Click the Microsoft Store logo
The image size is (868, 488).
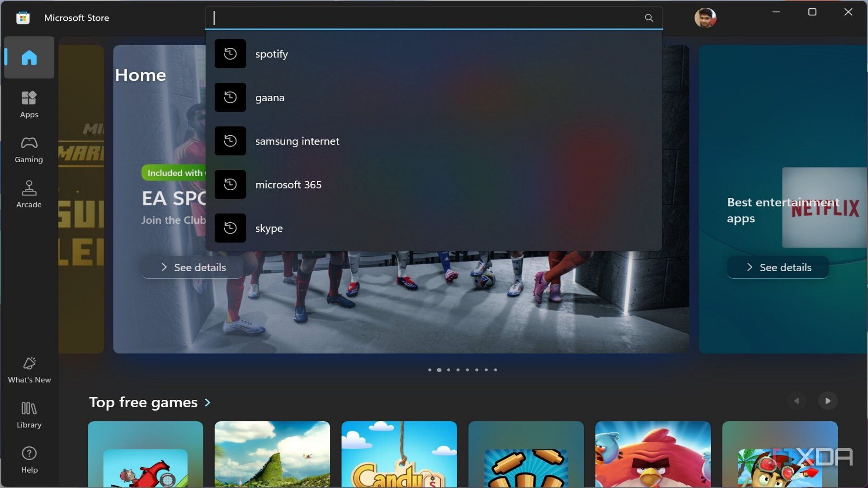(22, 17)
